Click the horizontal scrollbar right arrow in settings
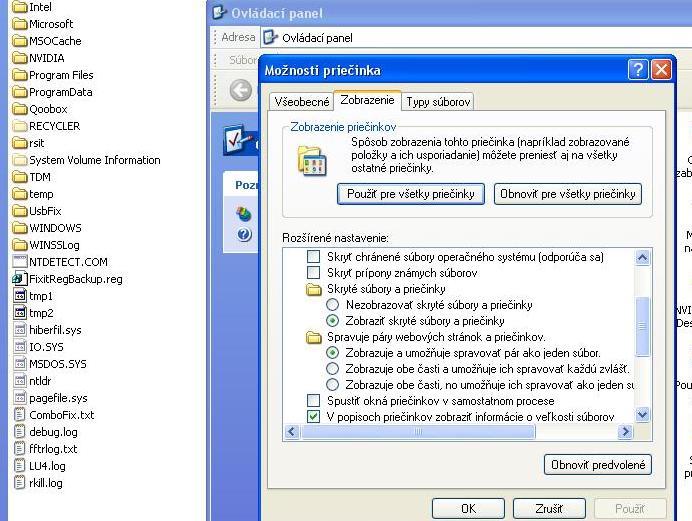Image resolution: width=692 pixels, height=521 pixels. [x=626, y=432]
